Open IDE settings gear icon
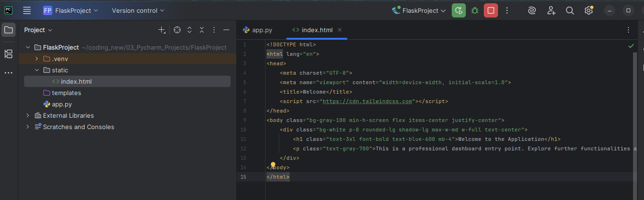Viewport: 644px width, 200px height. 588,10
